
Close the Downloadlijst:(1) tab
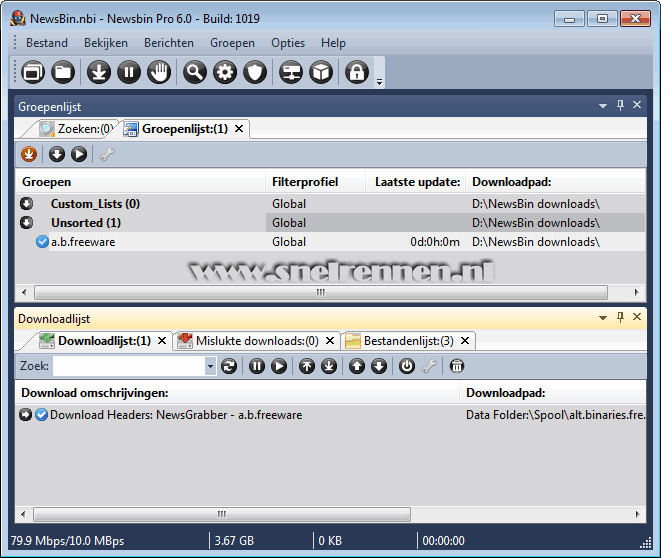[x=162, y=341]
